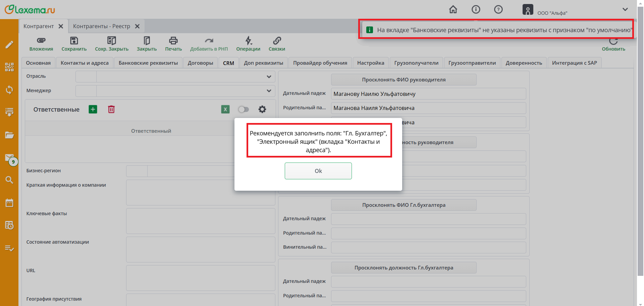Screen dimensions: 644x306
Task: Click Просклонять ФИО Гл.бухгалтера button
Action: pos(404,205)
